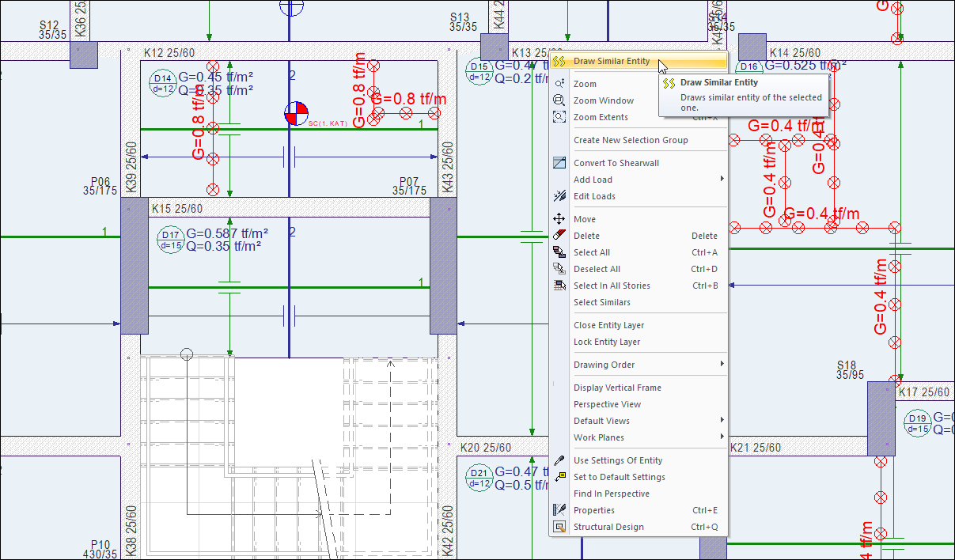This screenshot has width=955, height=560.
Task: Click the Move arrows icon
Action: (559, 219)
